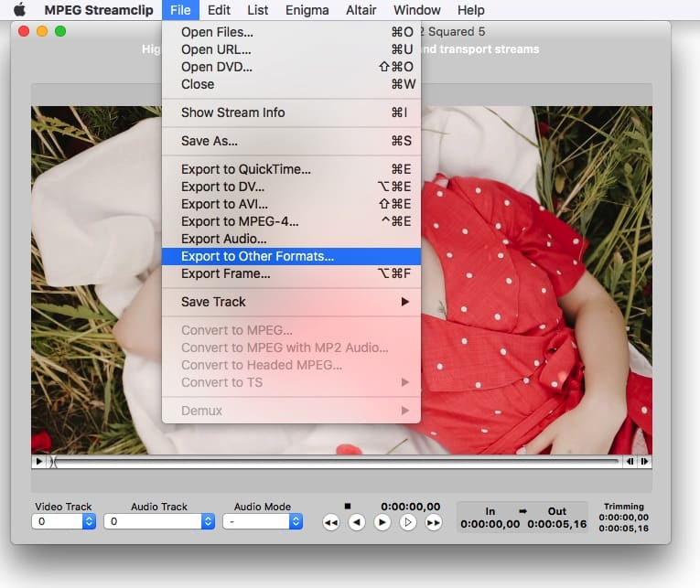Open the Enigma menu
Image resolution: width=700 pixels, height=588 pixels.
click(x=307, y=10)
